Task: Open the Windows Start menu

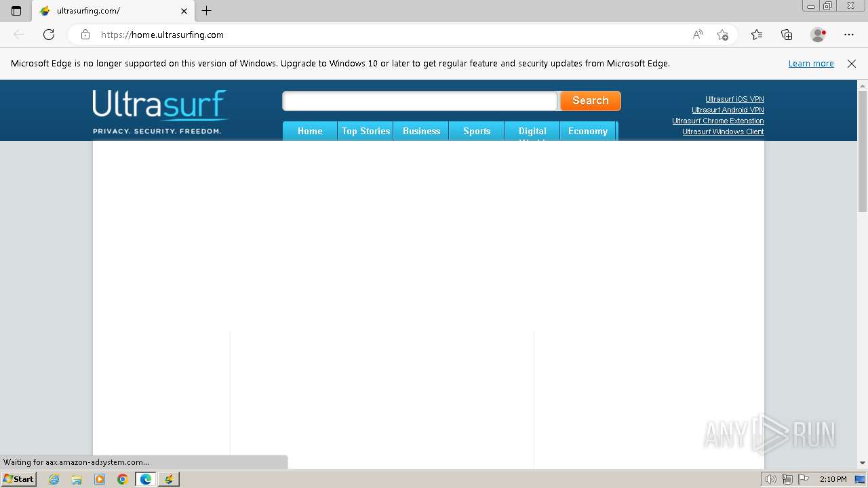Action: click(18, 479)
